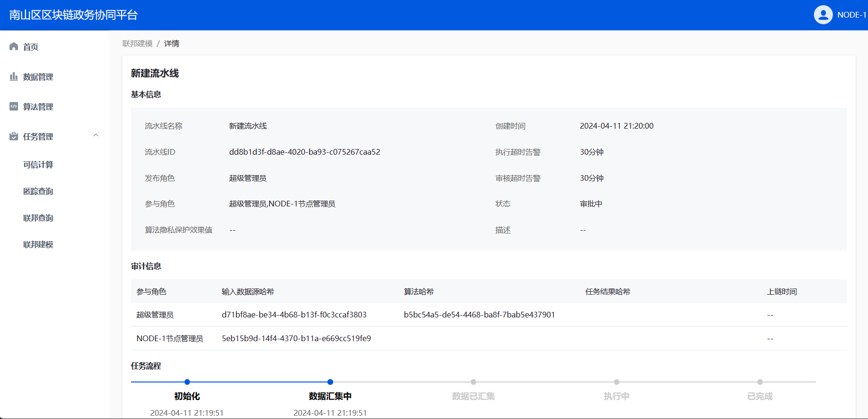
Task: Click the code icon beside 算法管理
Action: click(x=14, y=106)
